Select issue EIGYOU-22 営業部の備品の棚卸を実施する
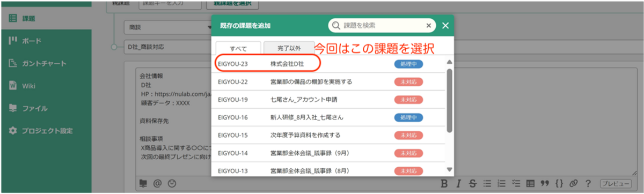The height and width of the screenshot is (194, 644). pyautogui.click(x=329, y=81)
